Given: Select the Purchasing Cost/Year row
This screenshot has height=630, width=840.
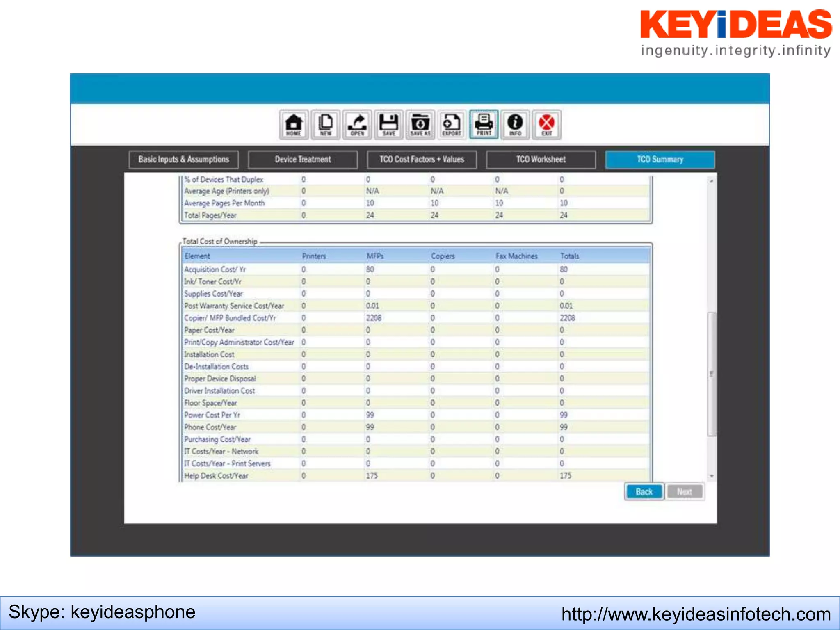Looking at the screenshot, I should pyautogui.click(x=416, y=439).
